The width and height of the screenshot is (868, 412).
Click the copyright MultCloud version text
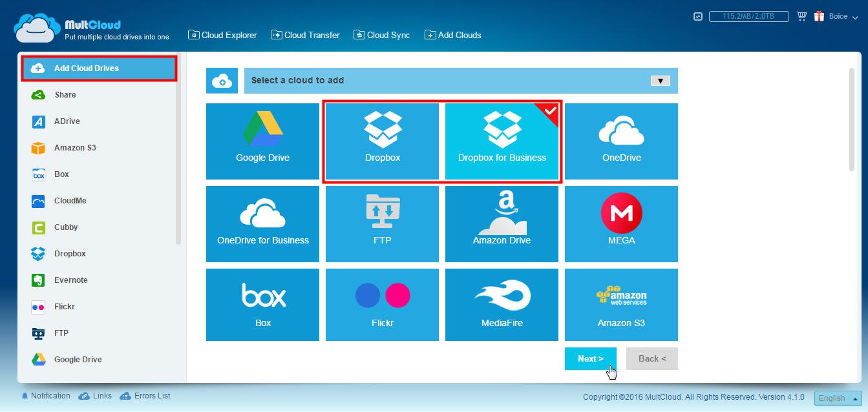[693, 397]
